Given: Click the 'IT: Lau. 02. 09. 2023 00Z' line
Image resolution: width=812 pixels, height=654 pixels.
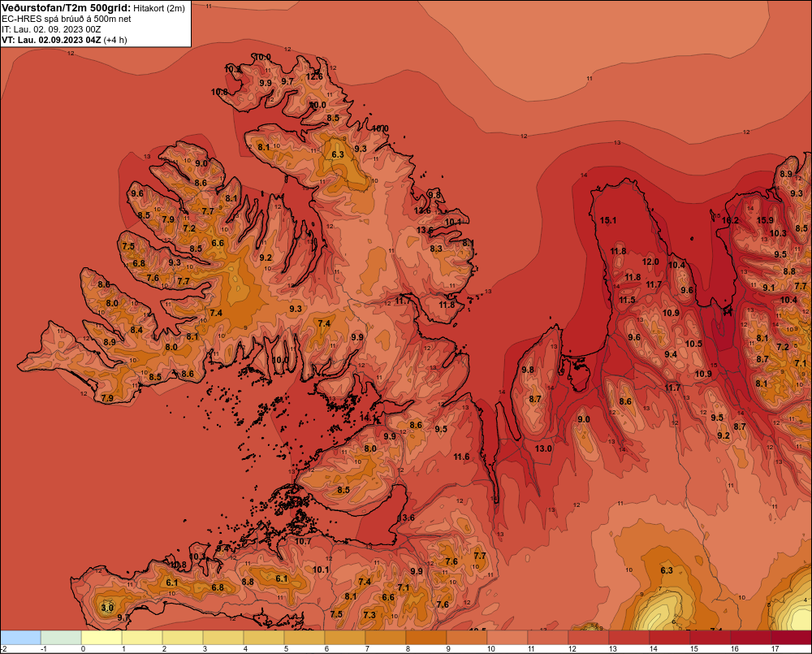Looking at the screenshot, I should 51,29.
